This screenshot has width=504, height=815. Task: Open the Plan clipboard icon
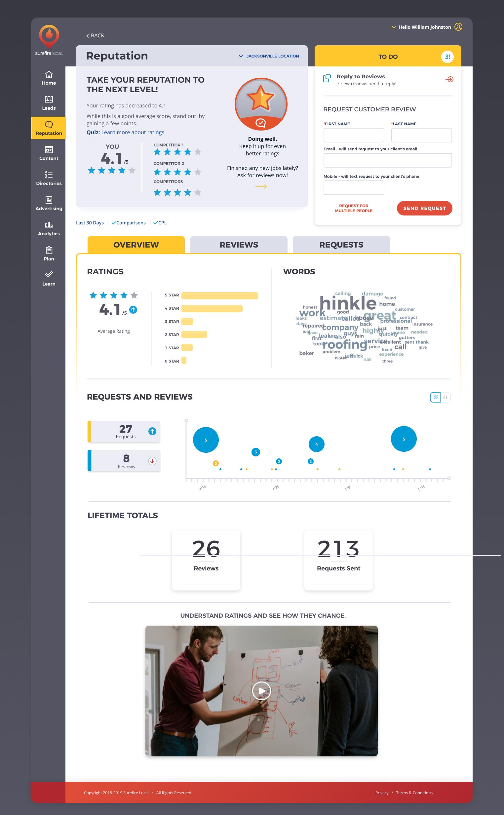click(x=49, y=250)
